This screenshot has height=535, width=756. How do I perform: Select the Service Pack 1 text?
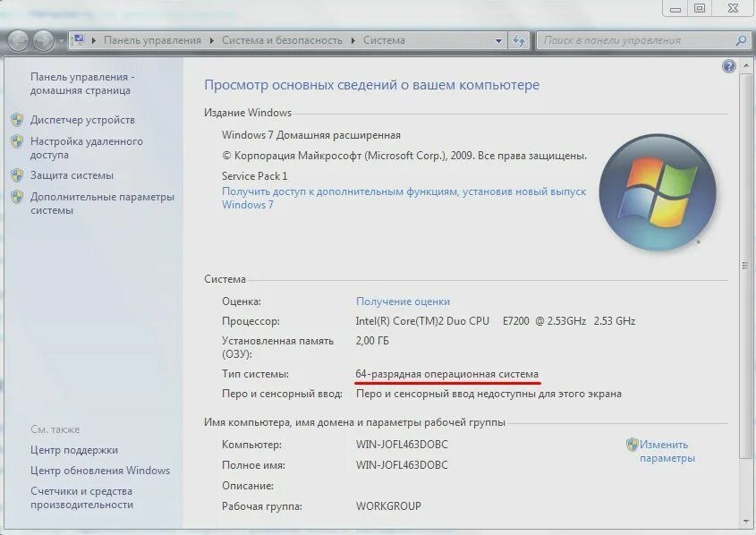(x=254, y=176)
